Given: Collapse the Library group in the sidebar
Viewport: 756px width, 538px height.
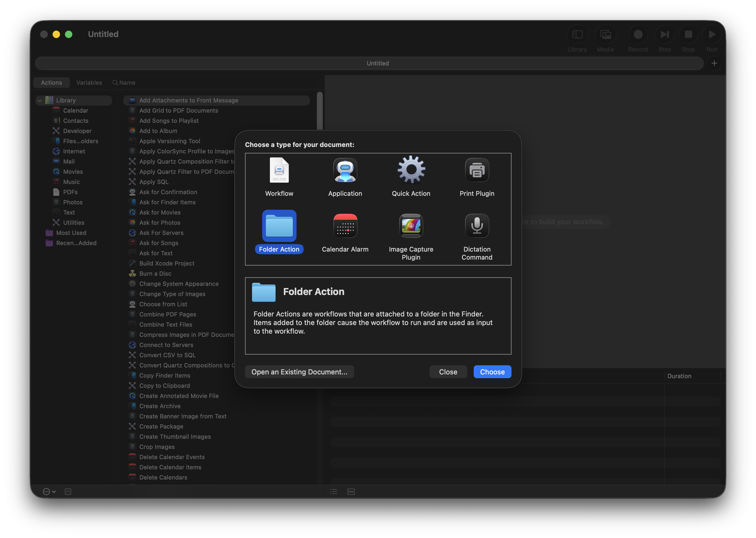Looking at the screenshot, I should pos(39,100).
